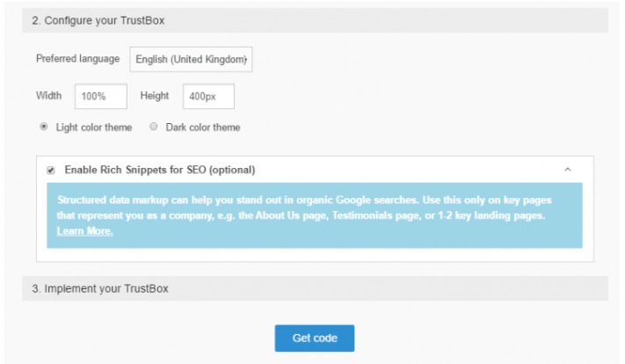Select Light color theme radio button

pos(44,127)
